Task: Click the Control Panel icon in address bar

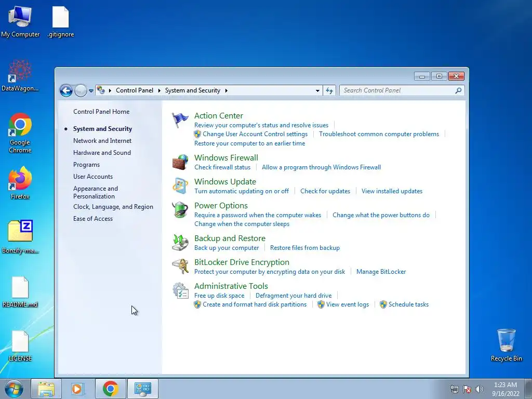Action: tap(101, 90)
